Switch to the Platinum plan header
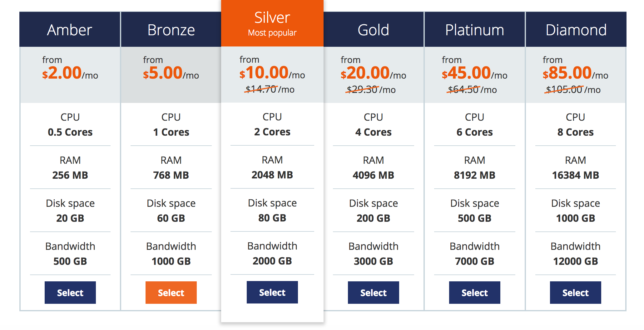Image resolution: width=644 pixels, height=330 pixels. click(x=474, y=30)
